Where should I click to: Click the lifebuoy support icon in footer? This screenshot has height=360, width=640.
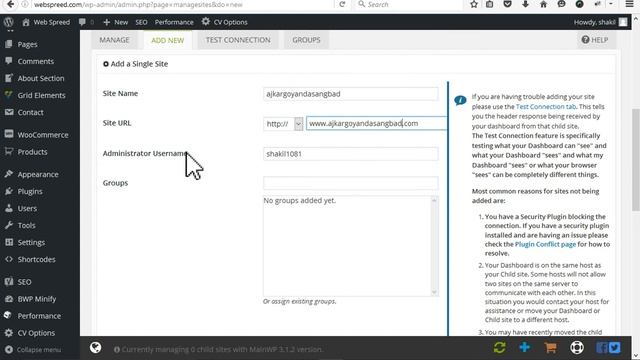(577, 348)
